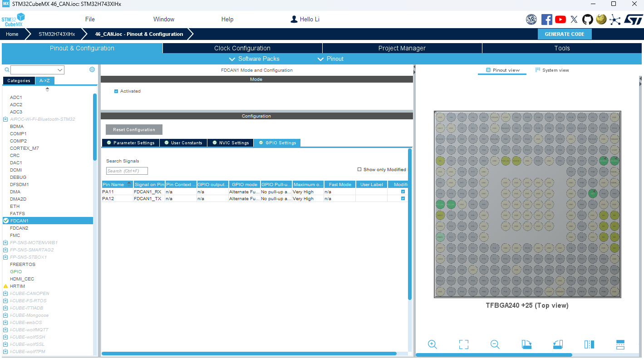Enable Show only Modified Pins checkbox
Viewport: 644px width, 359px height.
[359, 169]
